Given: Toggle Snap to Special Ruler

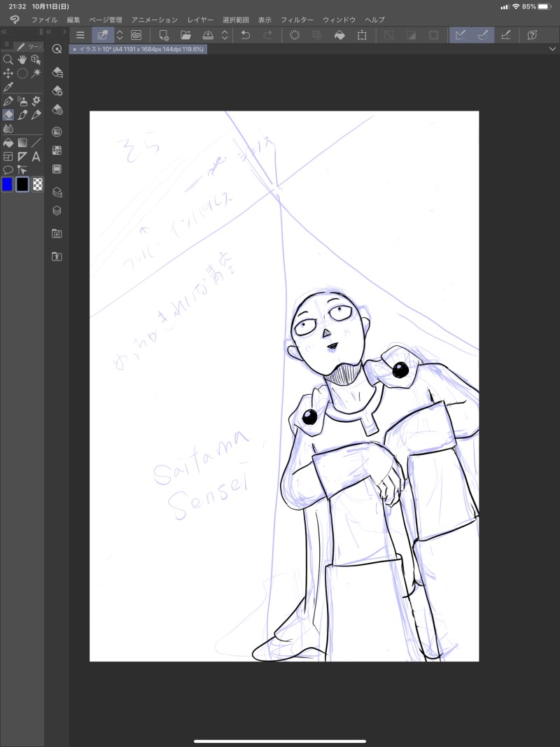Looking at the screenshot, I should pos(483,35).
